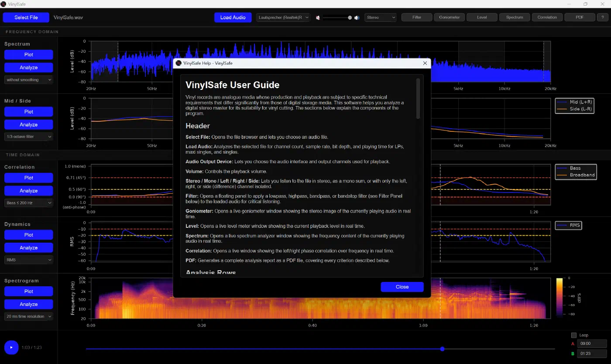The width and height of the screenshot is (611, 364).
Task: Open the audio output device dropdown
Action: coord(283,17)
